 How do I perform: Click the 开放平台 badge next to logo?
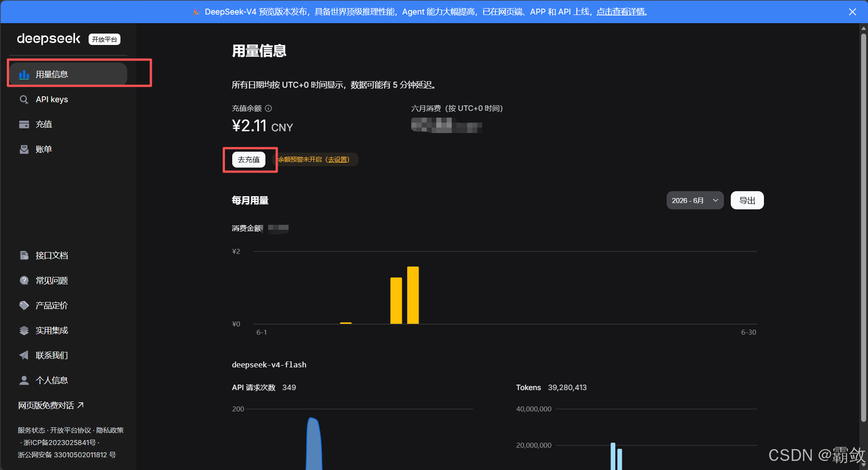click(x=105, y=40)
